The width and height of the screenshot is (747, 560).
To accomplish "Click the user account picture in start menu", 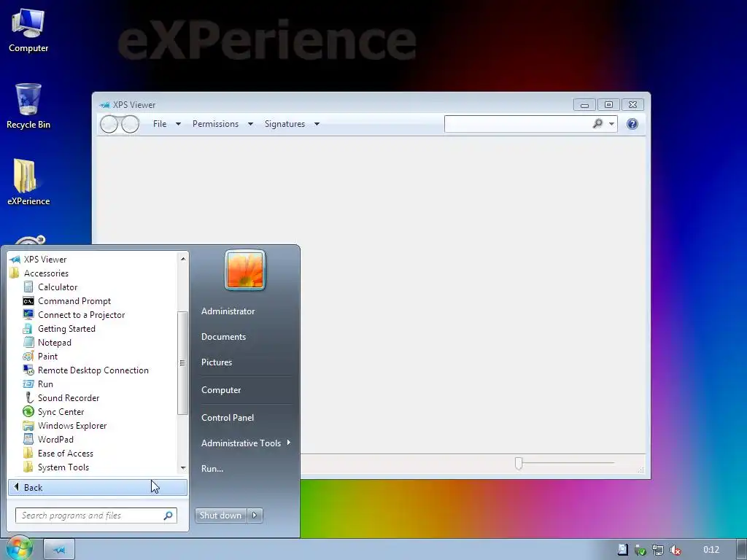I will coord(245,270).
